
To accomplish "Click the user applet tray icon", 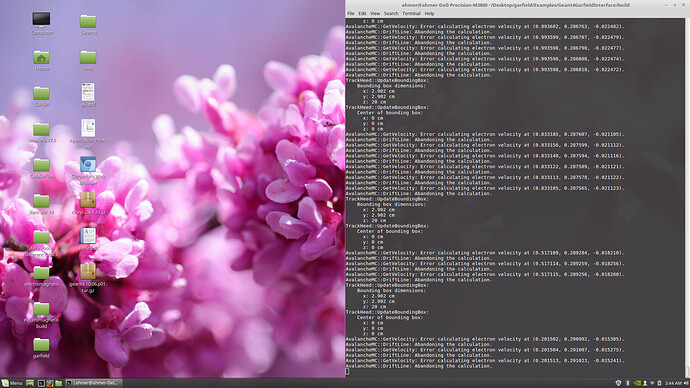I will coord(645,383).
